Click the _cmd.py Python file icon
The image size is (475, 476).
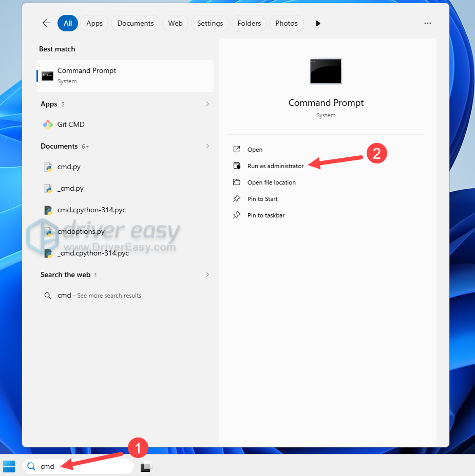[48, 189]
